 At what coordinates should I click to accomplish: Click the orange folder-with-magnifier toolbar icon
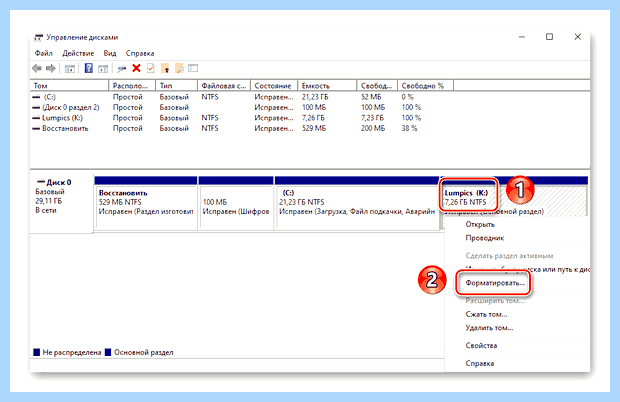180,68
